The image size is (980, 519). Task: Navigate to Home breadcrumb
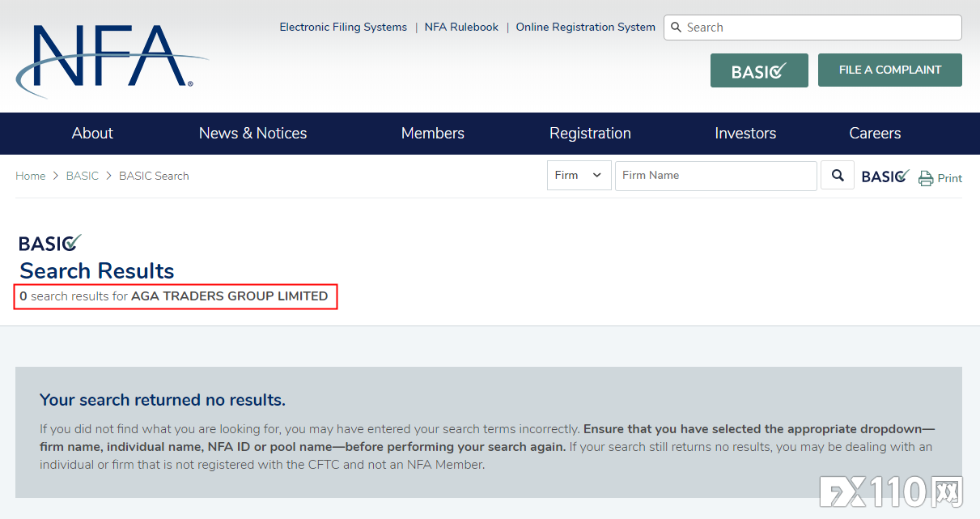tap(31, 177)
